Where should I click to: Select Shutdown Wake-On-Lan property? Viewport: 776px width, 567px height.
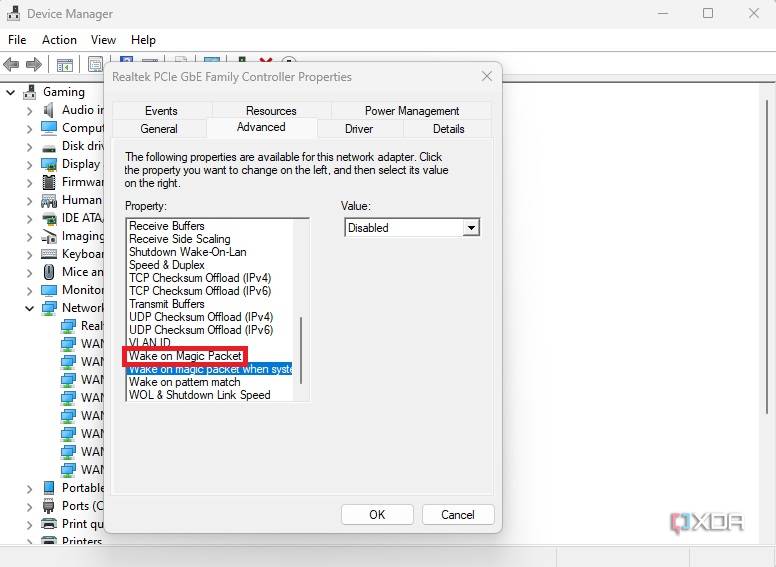[188, 252]
